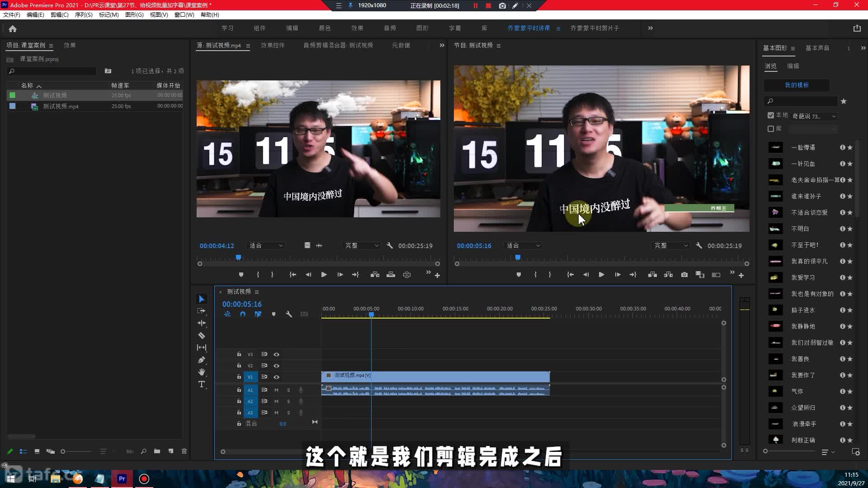Click Home icon in workspace bar
The width and height of the screenshot is (868, 488).
[13, 28]
